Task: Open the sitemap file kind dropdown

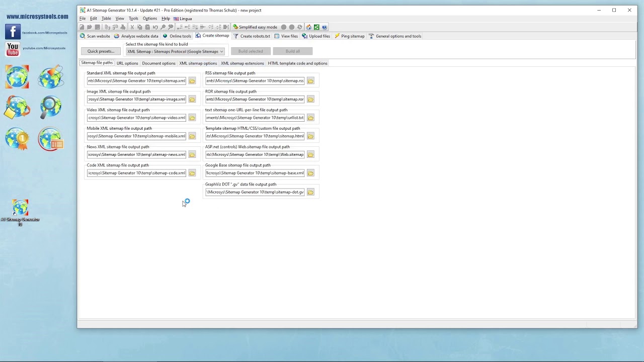Action: tap(221, 51)
